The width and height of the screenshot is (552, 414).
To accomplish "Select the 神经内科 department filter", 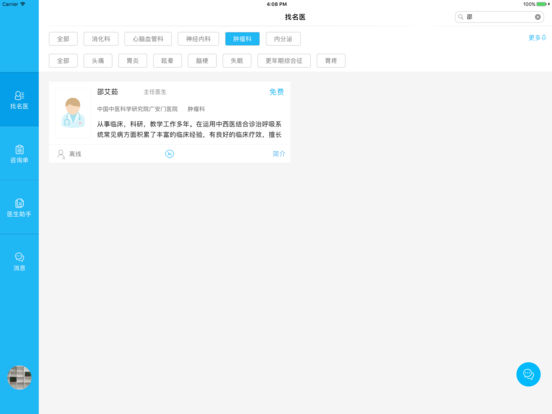I will tap(198, 39).
